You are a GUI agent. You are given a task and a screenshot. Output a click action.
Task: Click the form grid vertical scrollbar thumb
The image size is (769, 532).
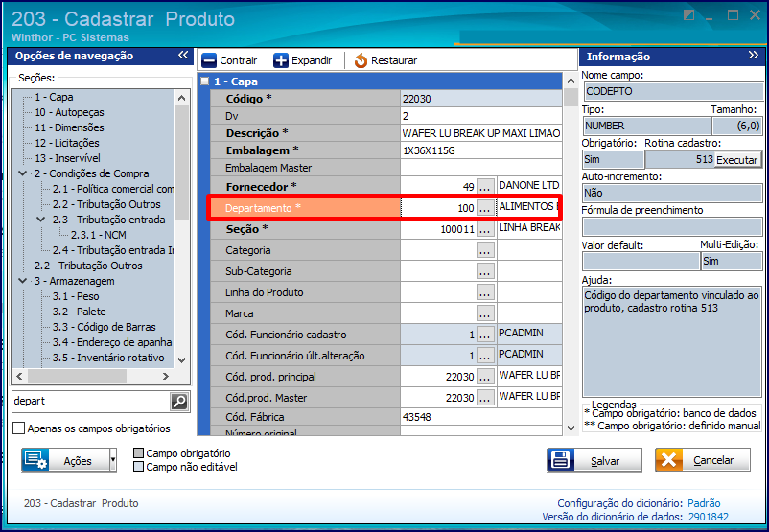coord(571,97)
